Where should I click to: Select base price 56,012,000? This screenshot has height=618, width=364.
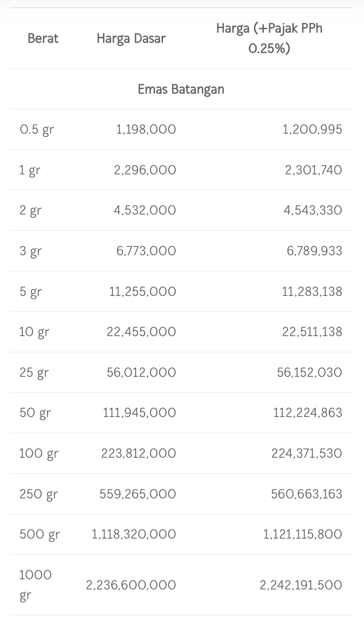[141, 372]
